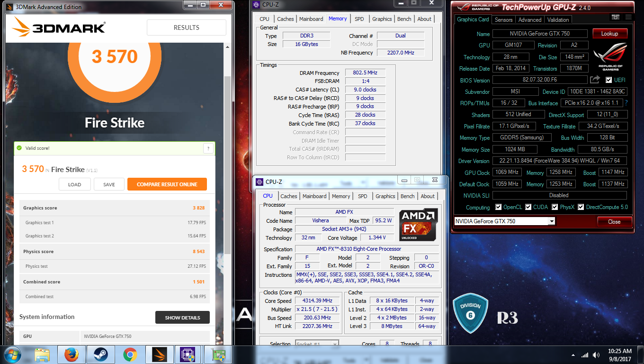Click the GPU-Z screenshot camera icon
This screenshot has height=364, width=644.
pyautogui.click(x=616, y=17)
